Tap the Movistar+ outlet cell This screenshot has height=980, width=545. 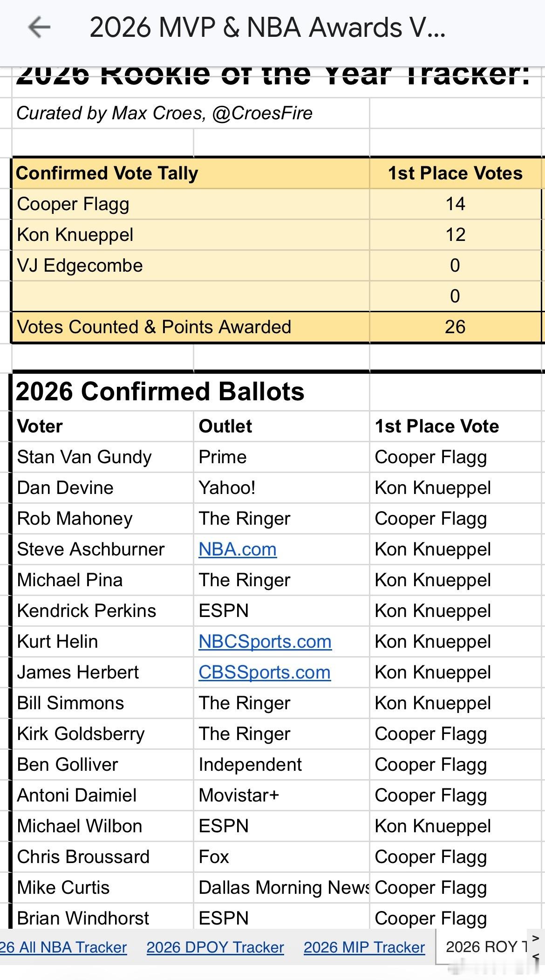tap(239, 795)
